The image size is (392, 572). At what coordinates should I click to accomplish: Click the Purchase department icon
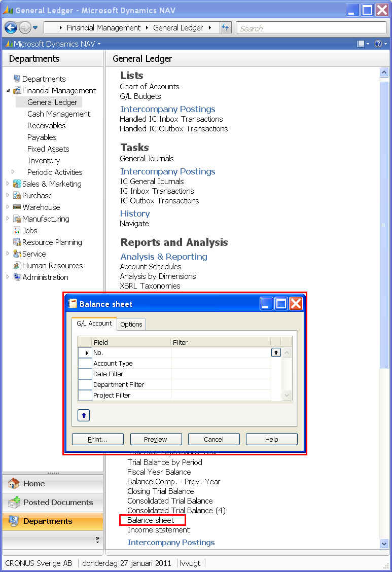[x=17, y=196]
